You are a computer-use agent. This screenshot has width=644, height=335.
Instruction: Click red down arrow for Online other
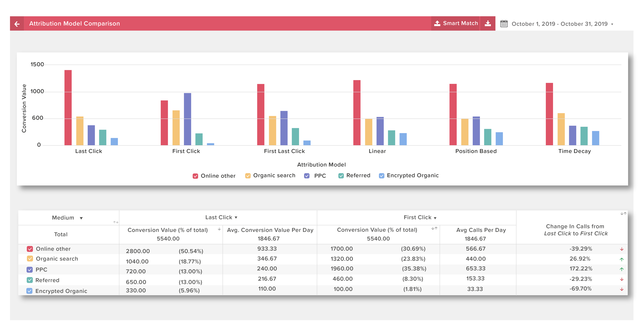click(622, 249)
